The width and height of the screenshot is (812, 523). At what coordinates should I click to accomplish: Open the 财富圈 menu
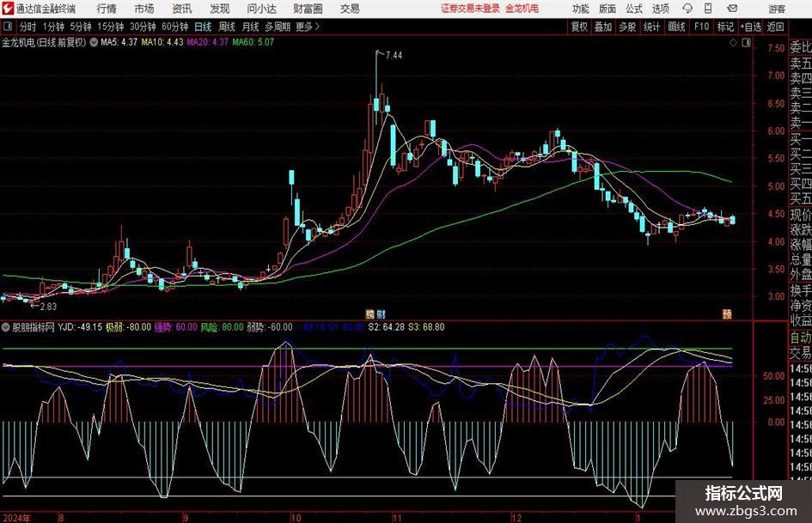click(x=308, y=9)
